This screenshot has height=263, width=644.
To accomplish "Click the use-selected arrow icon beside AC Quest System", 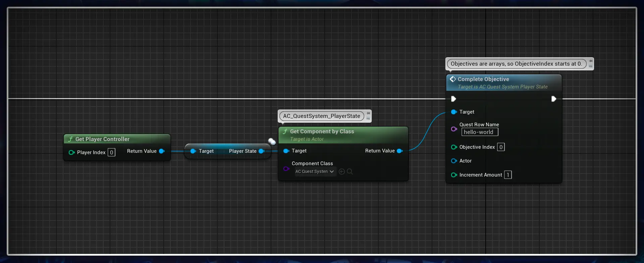I will click(342, 172).
